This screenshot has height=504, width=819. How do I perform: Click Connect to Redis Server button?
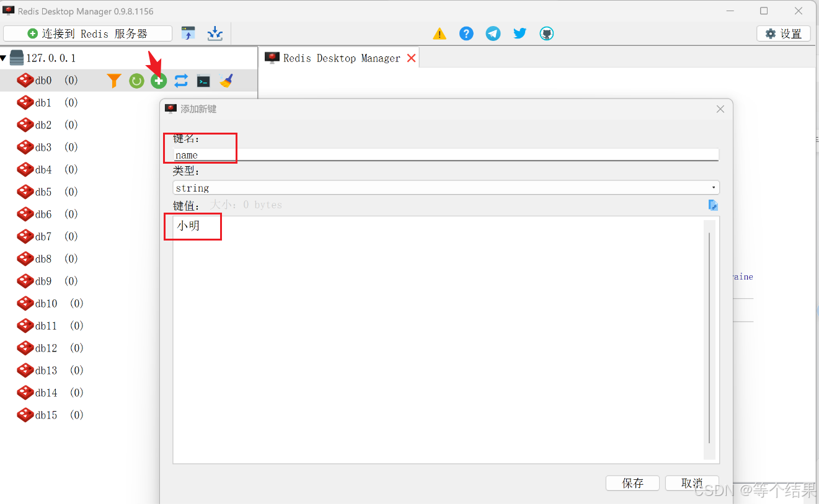(87, 33)
